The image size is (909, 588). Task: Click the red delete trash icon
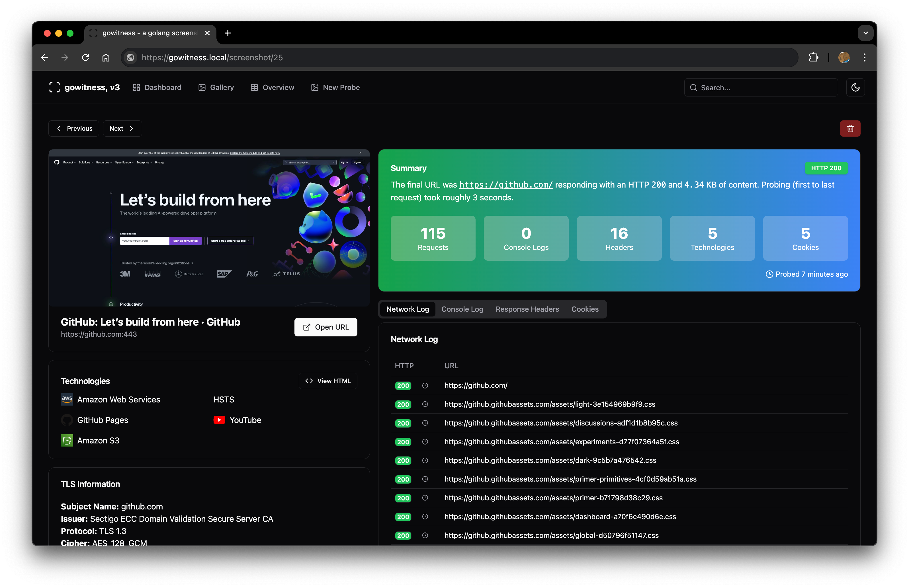850,128
